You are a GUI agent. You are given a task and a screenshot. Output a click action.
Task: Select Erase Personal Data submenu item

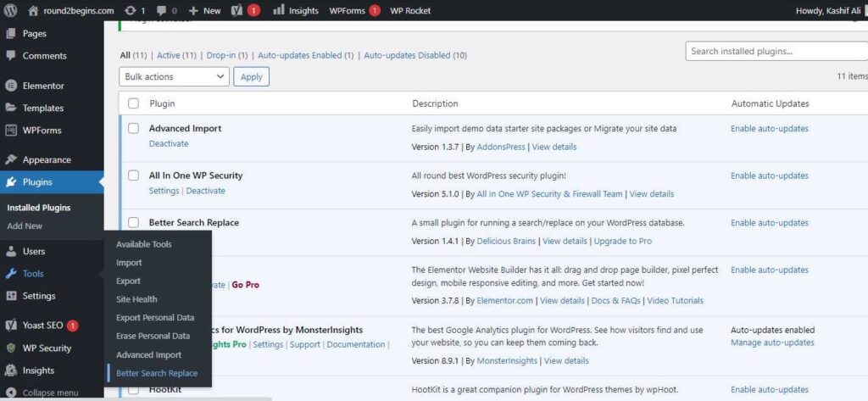click(x=153, y=336)
